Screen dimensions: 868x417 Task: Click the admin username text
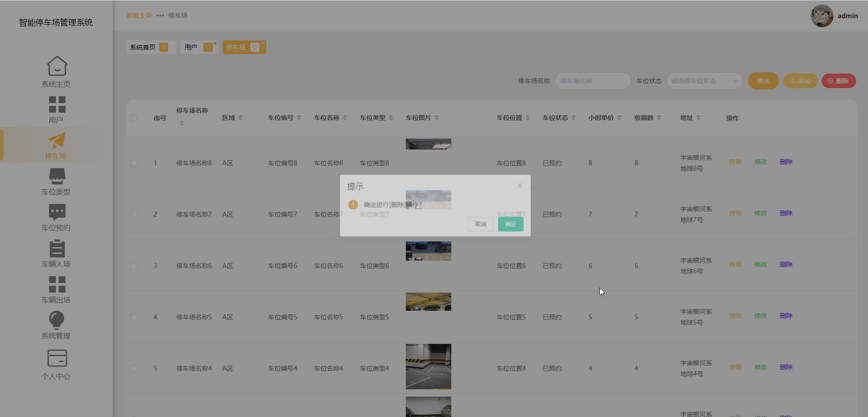(x=848, y=16)
